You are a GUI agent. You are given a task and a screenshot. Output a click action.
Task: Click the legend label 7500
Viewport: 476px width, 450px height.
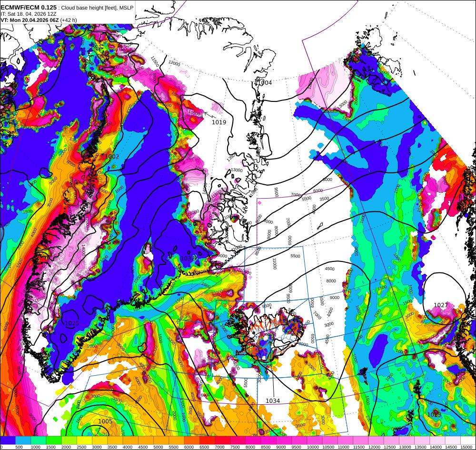coord(235,447)
